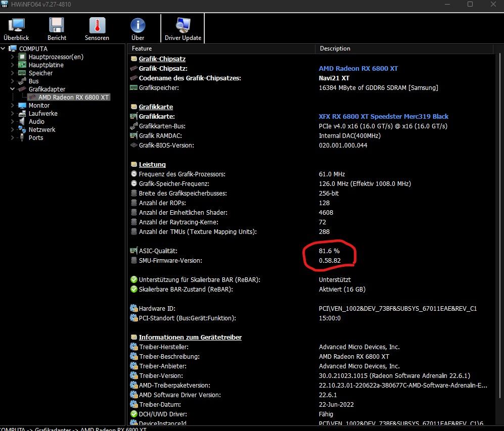Click the Hardware ID row icon
Screen dimensions: 504x431
[x=134, y=308]
